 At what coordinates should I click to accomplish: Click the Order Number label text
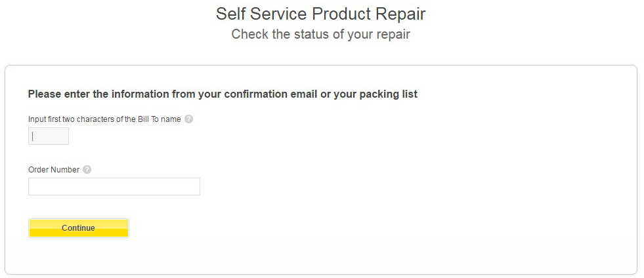tap(54, 170)
